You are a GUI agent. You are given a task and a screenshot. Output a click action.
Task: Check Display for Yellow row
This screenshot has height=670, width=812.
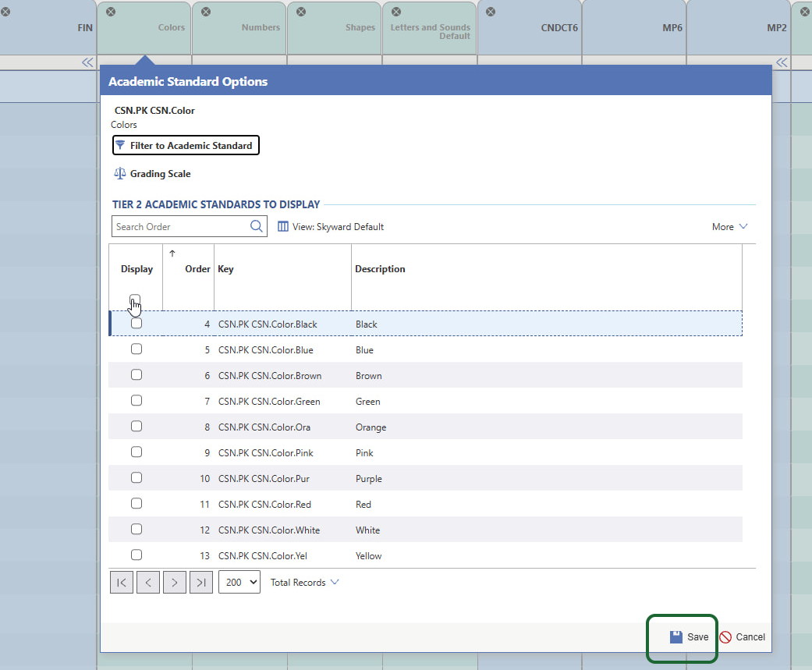pyautogui.click(x=137, y=555)
